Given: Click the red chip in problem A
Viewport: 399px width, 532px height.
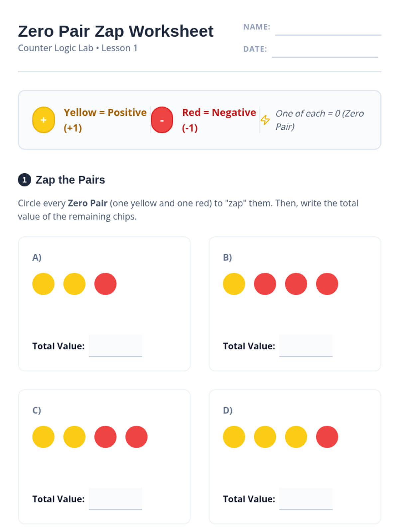Looking at the screenshot, I should tap(105, 284).
